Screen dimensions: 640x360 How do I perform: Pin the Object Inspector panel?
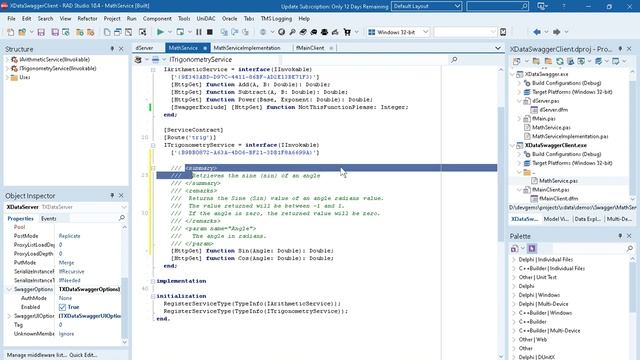pyautogui.click(x=112, y=196)
